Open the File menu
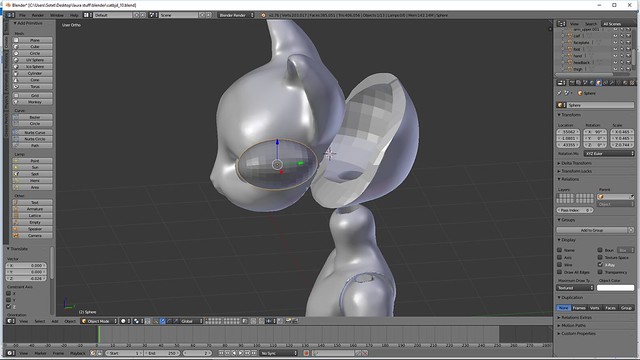Viewport: 640px width, 360px height. (22, 15)
